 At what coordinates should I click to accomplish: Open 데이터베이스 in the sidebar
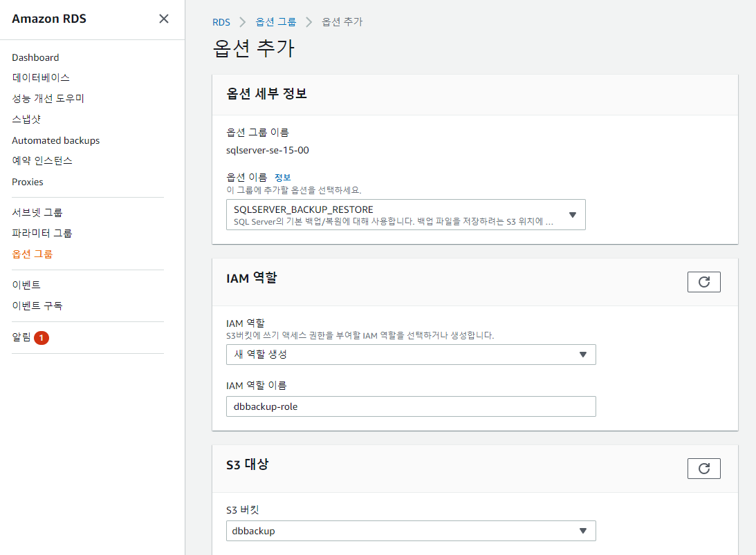coord(41,77)
